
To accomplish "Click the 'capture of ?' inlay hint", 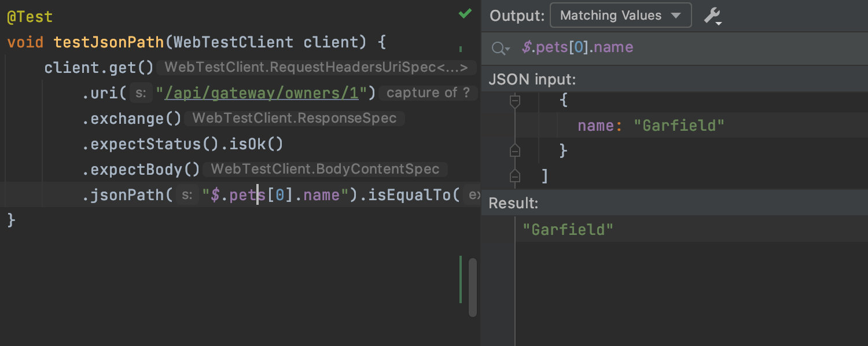I will tap(428, 93).
